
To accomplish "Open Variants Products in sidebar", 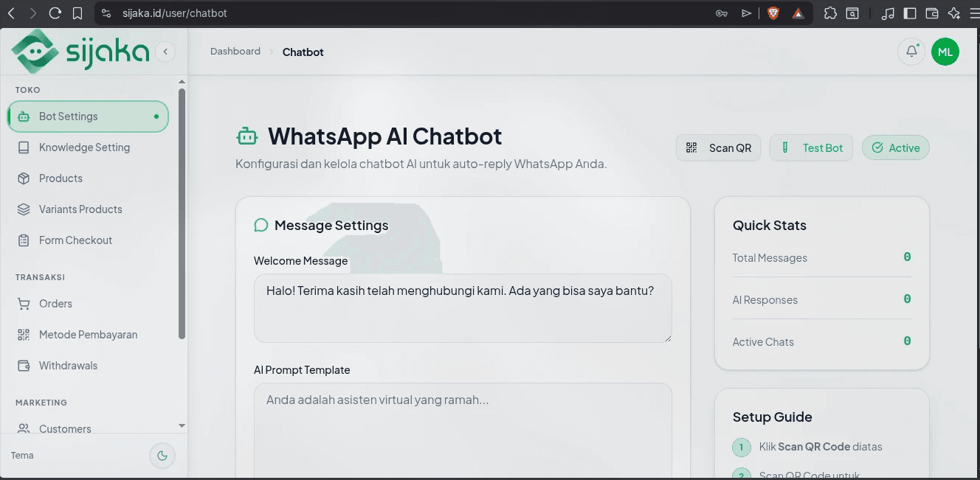I will coord(88,209).
